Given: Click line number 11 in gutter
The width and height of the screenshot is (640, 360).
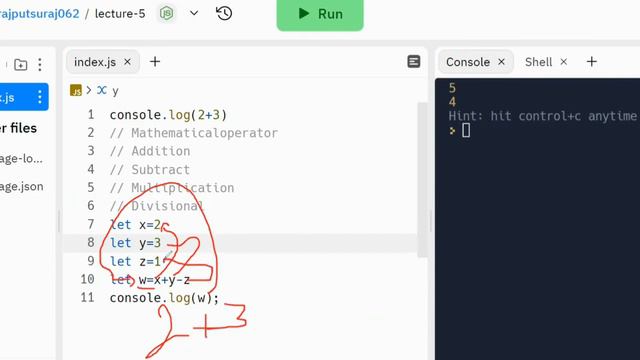Looking at the screenshot, I should (87, 298).
